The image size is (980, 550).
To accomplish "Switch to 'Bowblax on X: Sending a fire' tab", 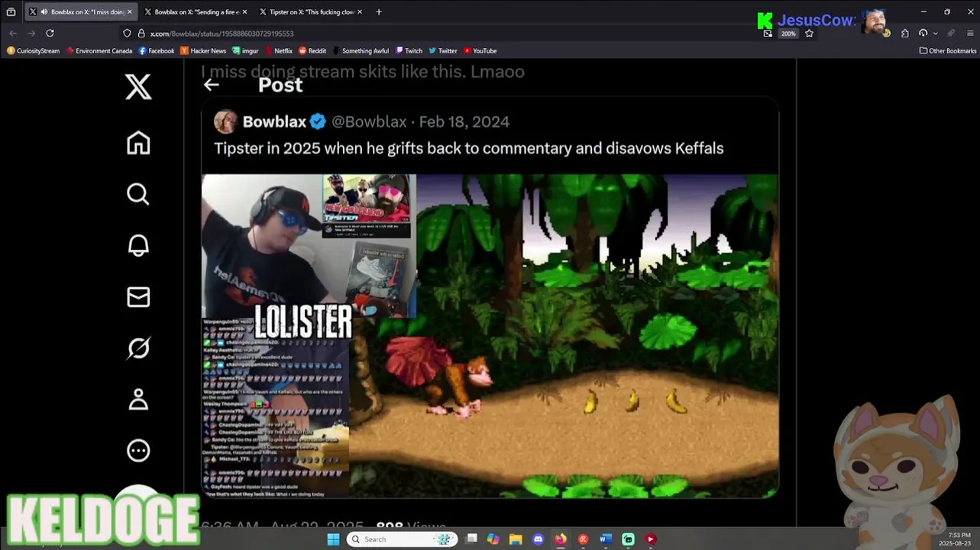I will click(196, 11).
